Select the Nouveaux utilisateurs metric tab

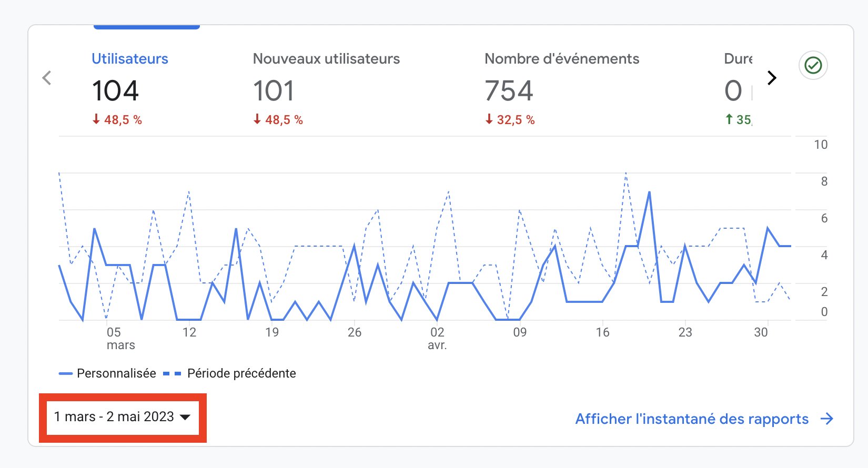click(326, 59)
